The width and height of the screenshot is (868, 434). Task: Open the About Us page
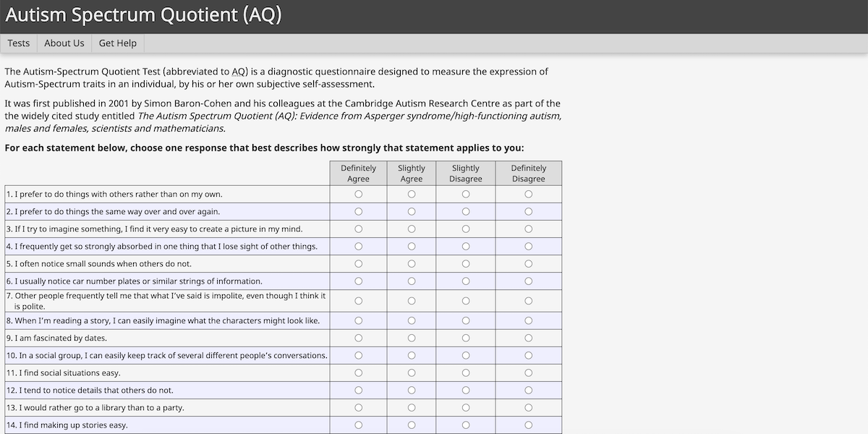click(x=64, y=43)
